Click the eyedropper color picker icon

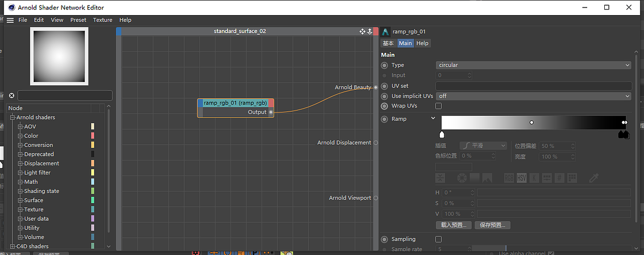pos(594,178)
